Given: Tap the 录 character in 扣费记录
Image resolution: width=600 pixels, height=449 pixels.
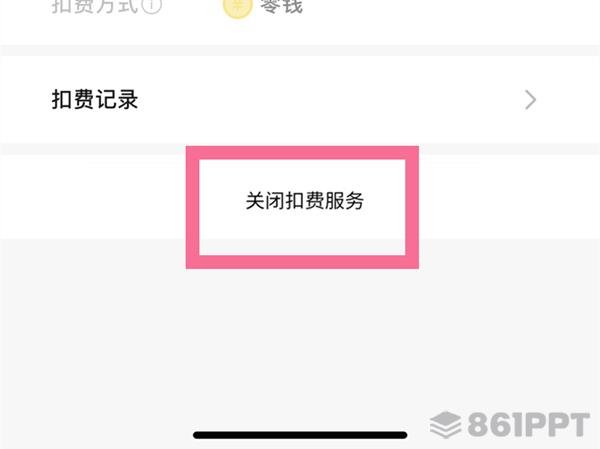Looking at the screenshot, I should coord(127,100).
